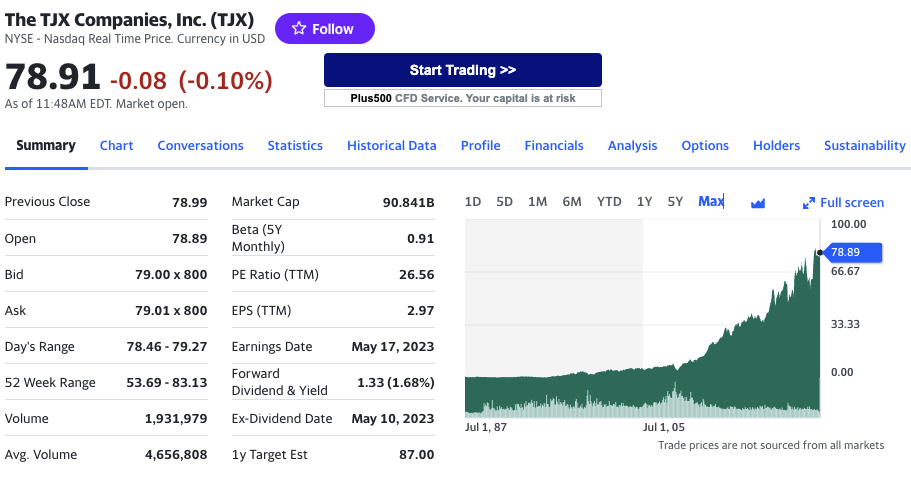Go to the Statistics tab

[295, 145]
